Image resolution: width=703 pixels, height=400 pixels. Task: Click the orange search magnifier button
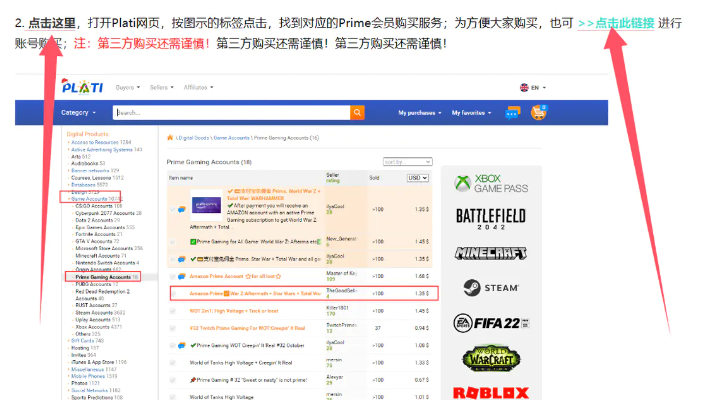point(357,113)
